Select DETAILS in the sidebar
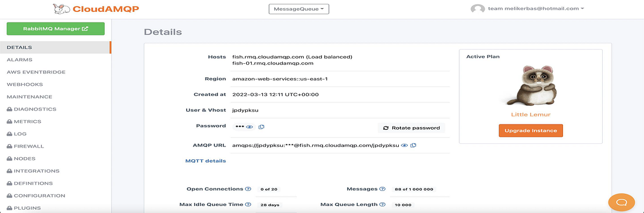 (x=55, y=47)
